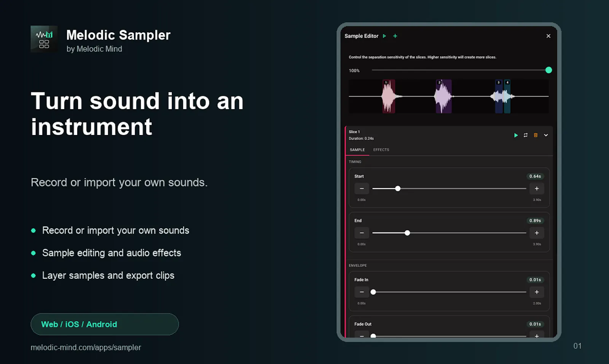Select slice 4 in the waveform

point(507,96)
